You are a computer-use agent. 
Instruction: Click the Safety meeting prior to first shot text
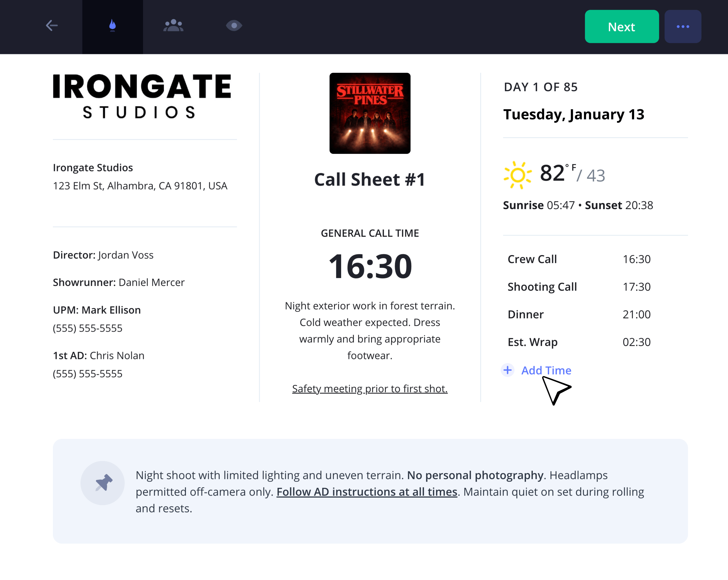pos(370,389)
